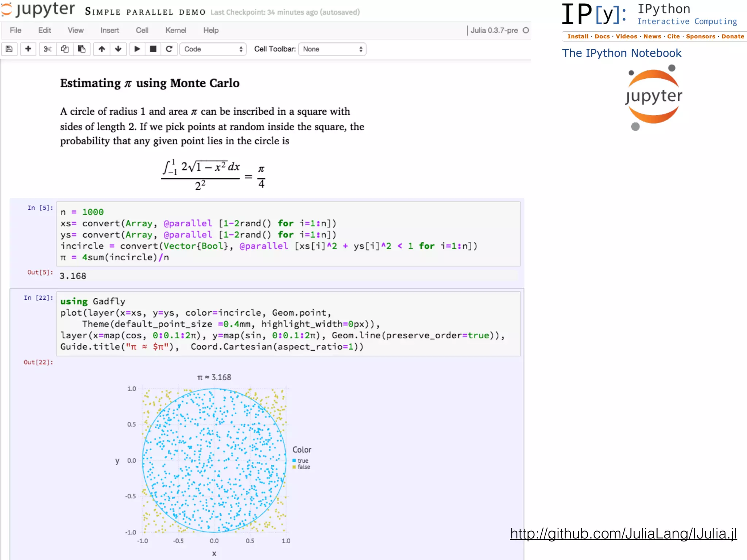
Task: Click the In [5]: prompt label
Action: [x=40, y=208]
